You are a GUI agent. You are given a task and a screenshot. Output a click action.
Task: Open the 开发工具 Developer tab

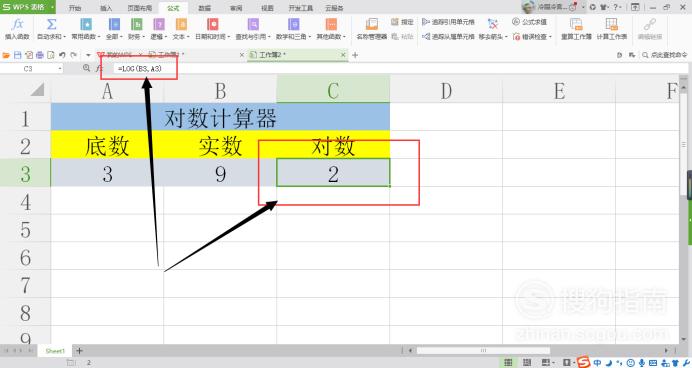[301, 8]
